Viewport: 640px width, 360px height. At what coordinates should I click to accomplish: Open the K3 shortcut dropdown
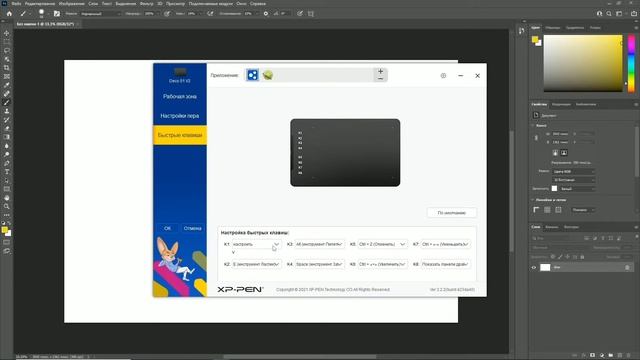(x=319, y=244)
